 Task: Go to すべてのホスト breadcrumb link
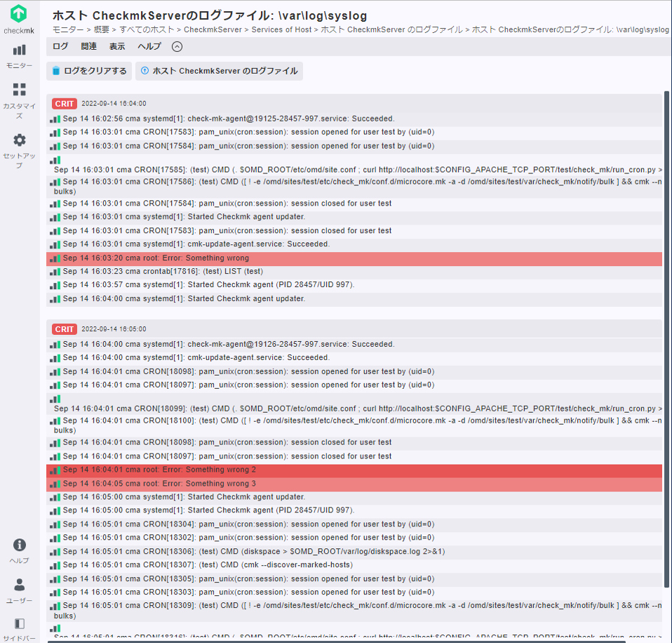147,29
